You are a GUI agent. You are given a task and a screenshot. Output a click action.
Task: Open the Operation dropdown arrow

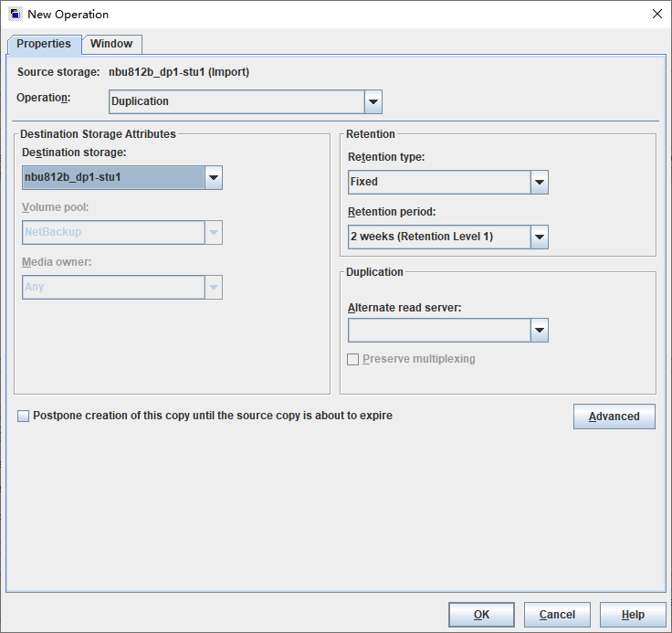(373, 101)
